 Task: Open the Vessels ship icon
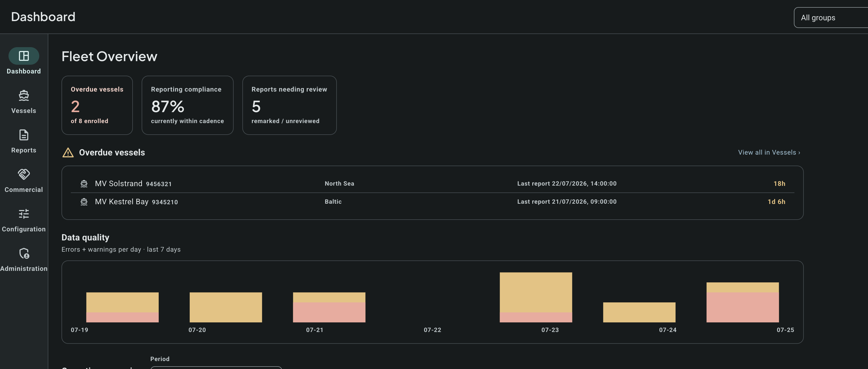[24, 95]
